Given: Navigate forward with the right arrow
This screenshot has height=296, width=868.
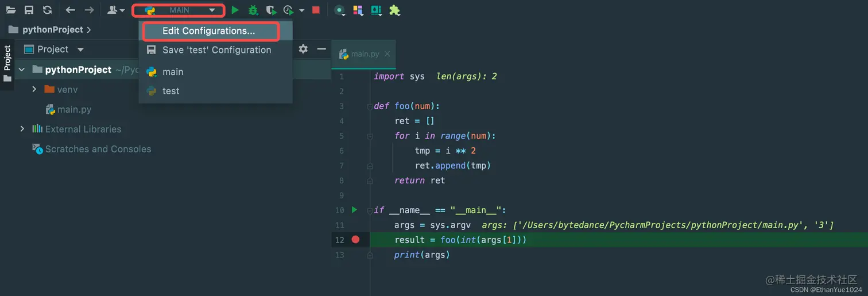Looking at the screenshot, I should (89, 10).
